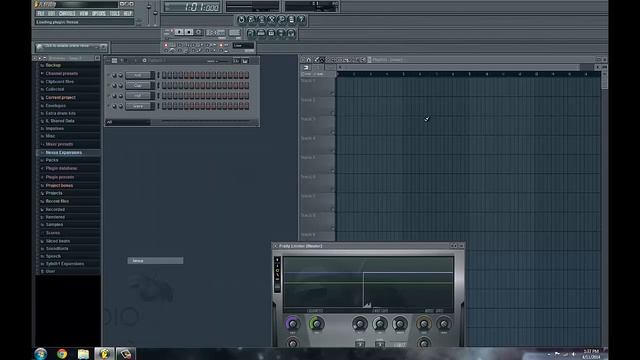Open the HELP menu
The image size is (640, 360).
click(x=128, y=13)
